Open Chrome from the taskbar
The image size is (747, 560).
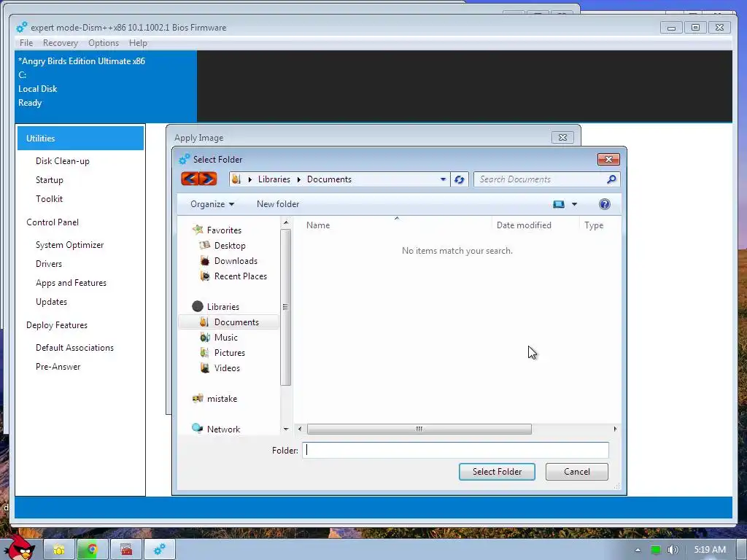coord(93,550)
